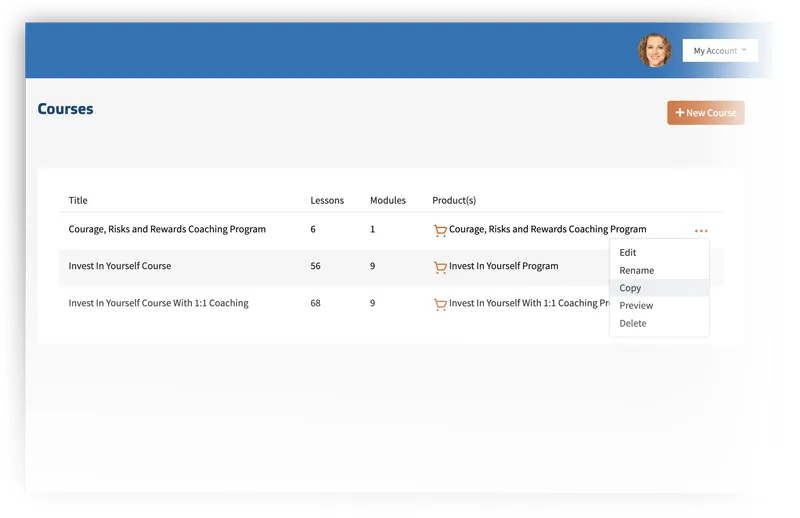Select Delete from the course menu
The image size is (800, 518).
click(633, 323)
